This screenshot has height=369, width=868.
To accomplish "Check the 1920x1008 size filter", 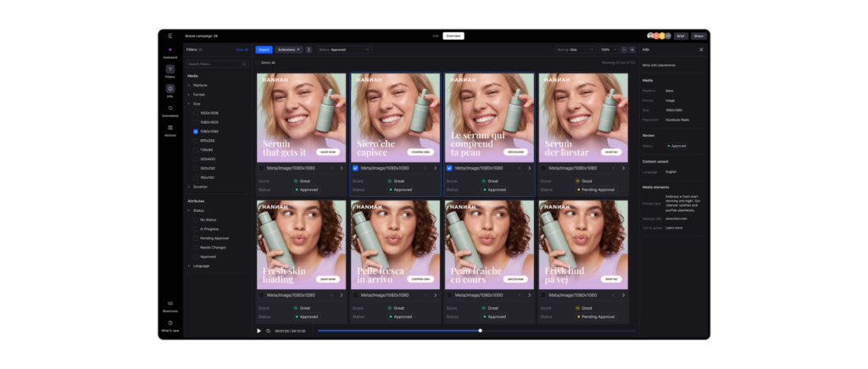I will pyautogui.click(x=196, y=113).
